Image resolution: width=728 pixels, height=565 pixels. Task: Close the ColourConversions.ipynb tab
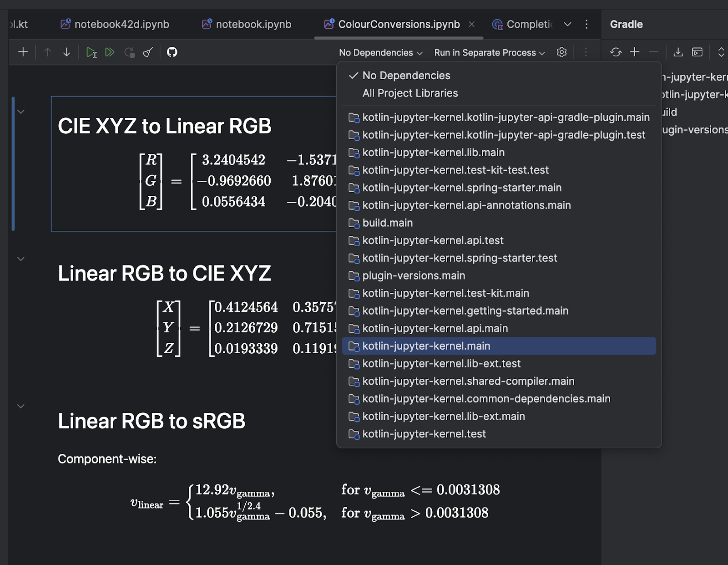point(472,24)
